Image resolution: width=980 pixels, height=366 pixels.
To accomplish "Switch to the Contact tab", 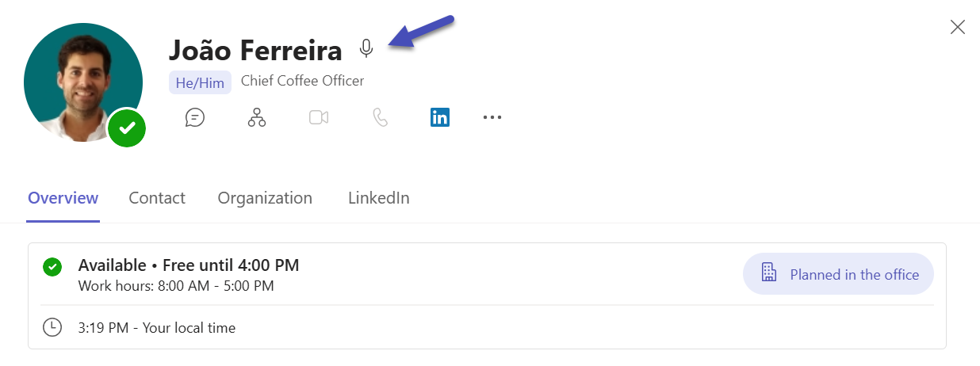I will 157,198.
